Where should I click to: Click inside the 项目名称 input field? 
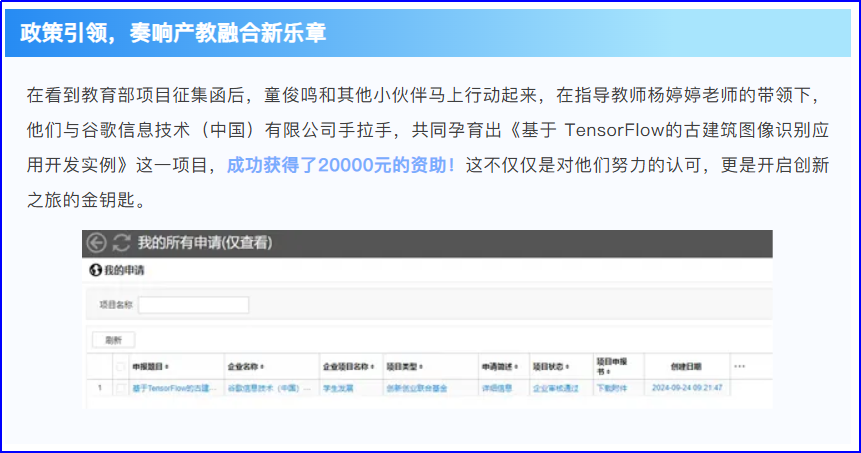coord(192,304)
